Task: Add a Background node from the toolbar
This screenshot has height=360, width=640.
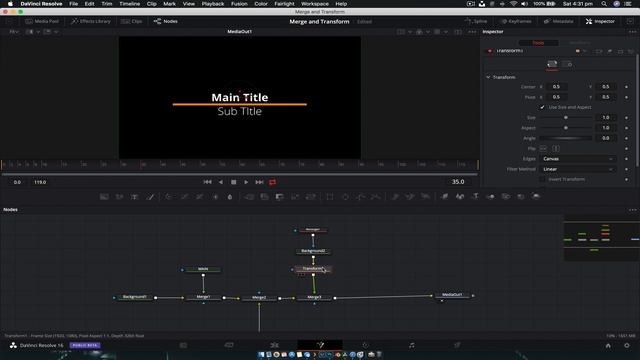Action: click(x=104, y=197)
